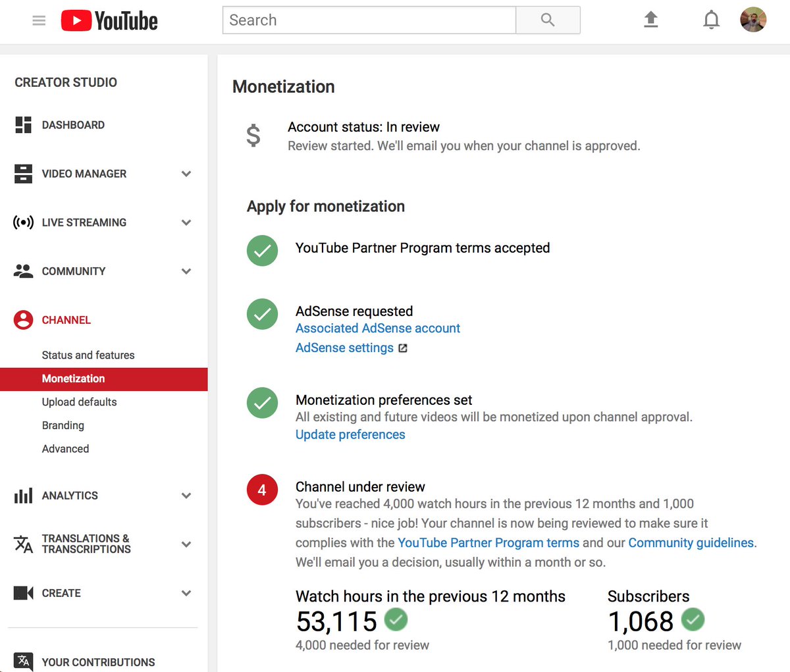Click the Your Contributions translate icon
790x672 pixels.
pyautogui.click(x=23, y=661)
